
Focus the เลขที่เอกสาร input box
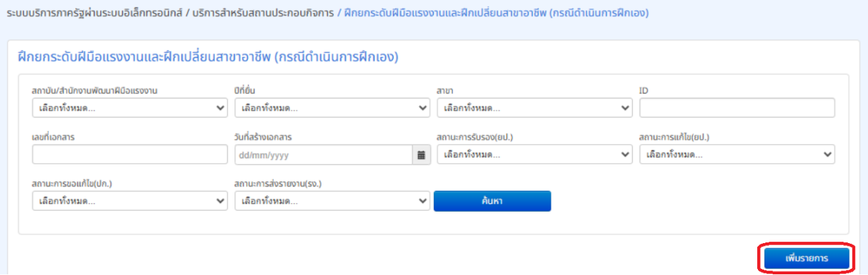click(129, 155)
